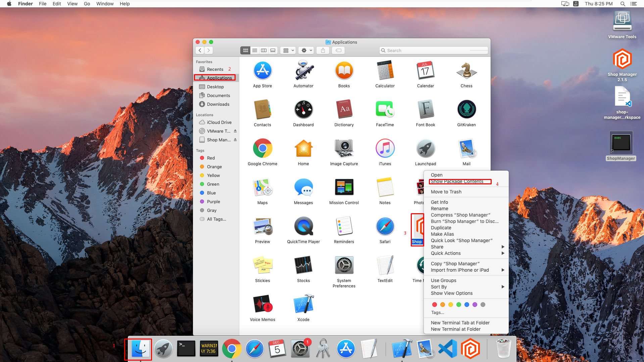The height and width of the screenshot is (362, 644).
Task: Switch to column view in Finder toolbar
Action: pyautogui.click(x=264, y=50)
